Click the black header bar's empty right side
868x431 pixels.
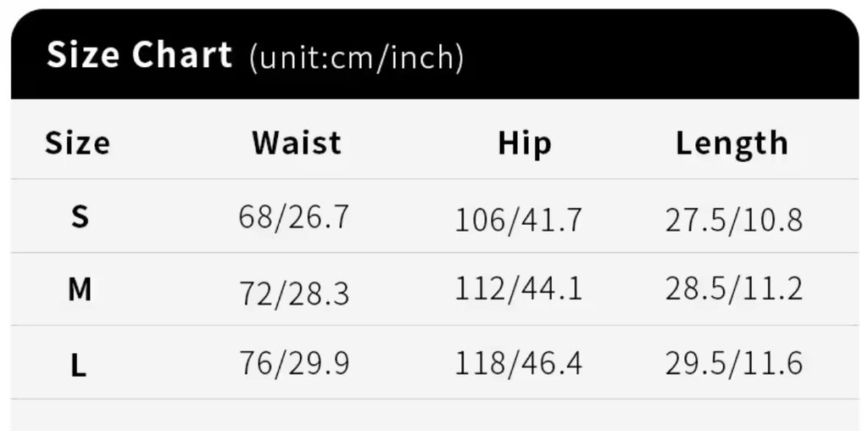[x=678, y=56]
